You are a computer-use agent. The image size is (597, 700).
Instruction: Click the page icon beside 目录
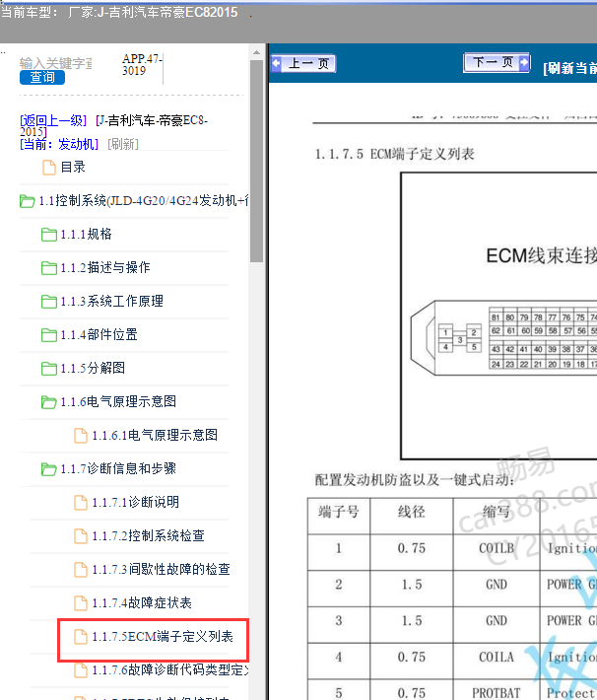click(x=49, y=168)
